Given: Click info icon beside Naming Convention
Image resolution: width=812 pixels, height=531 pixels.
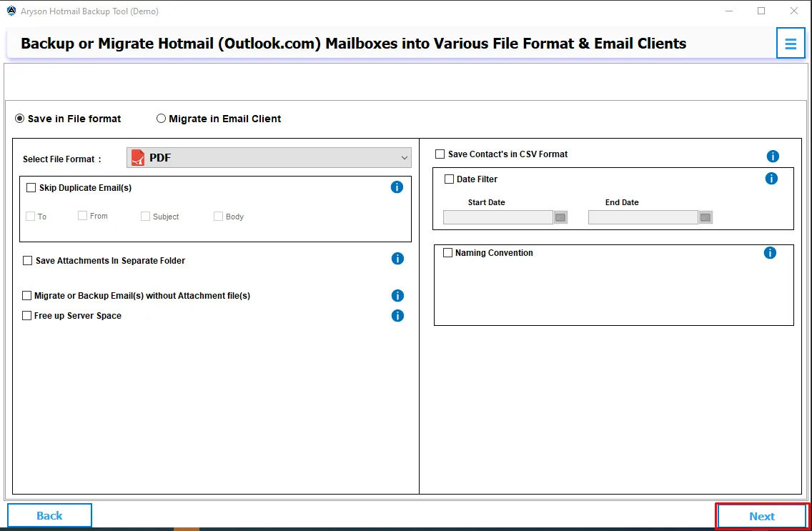Looking at the screenshot, I should (x=770, y=253).
